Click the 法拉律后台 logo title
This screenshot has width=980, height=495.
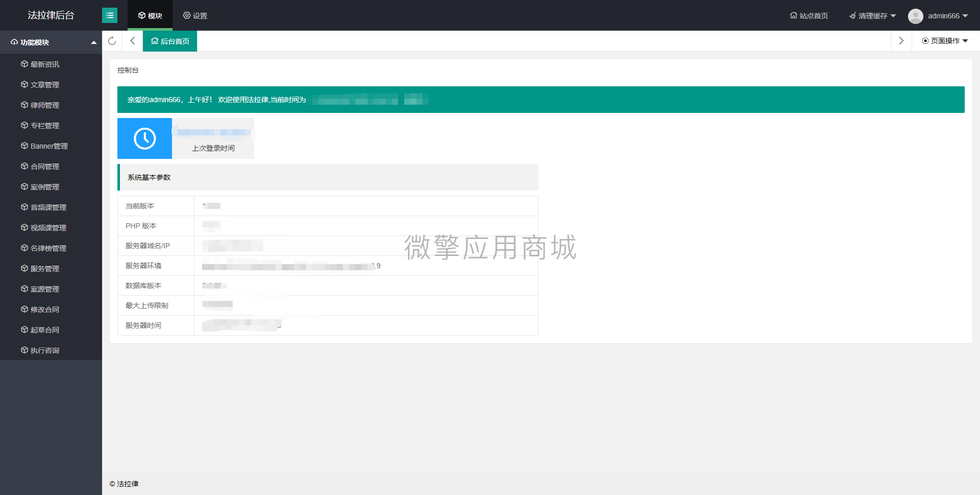51,15
